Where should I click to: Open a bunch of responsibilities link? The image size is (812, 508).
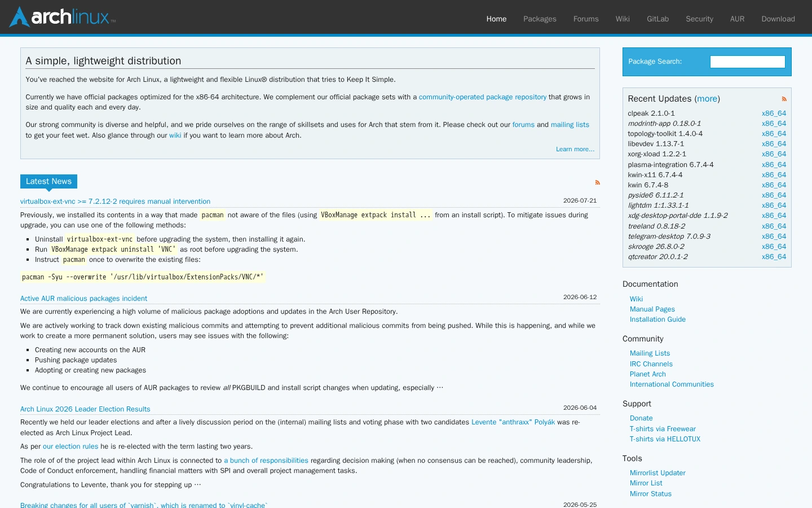point(266,461)
